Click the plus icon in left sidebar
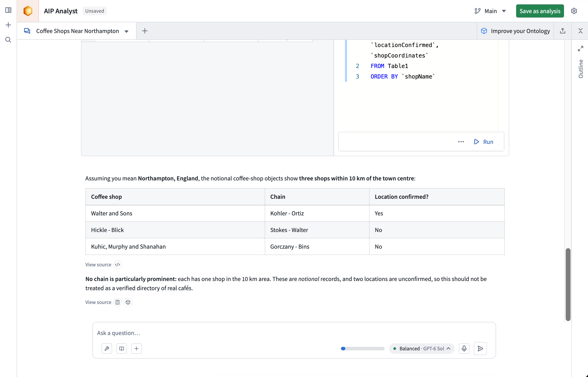 coord(8,25)
